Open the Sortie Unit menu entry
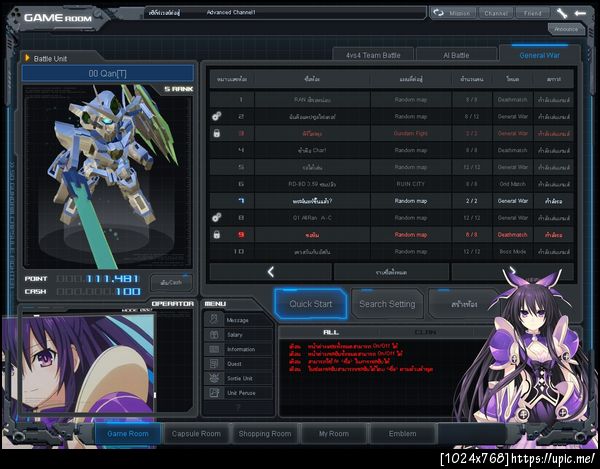The width and height of the screenshot is (600, 469). tap(238, 378)
